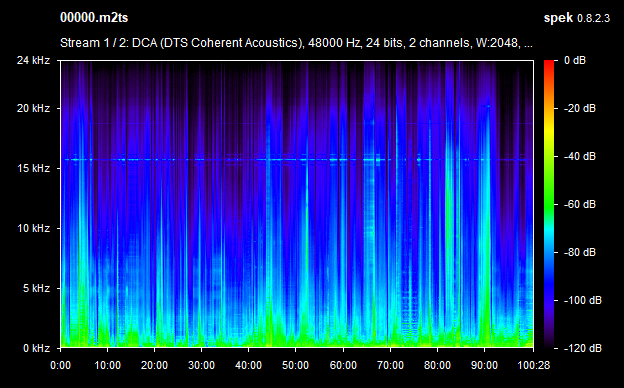Click the 00000.m2ts file name title
Image resolution: width=624 pixels, height=388 pixels.
[94, 18]
